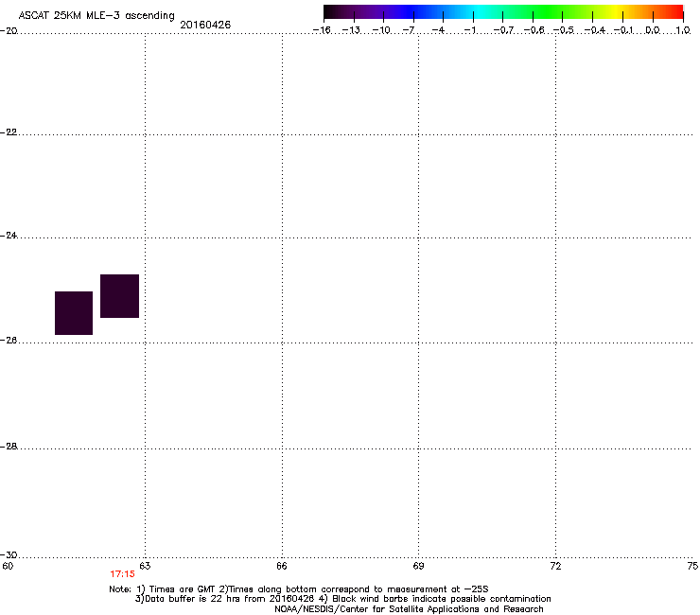Click the '-4' colorbar label
The width and height of the screenshot is (700, 615).
[x=438, y=30]
